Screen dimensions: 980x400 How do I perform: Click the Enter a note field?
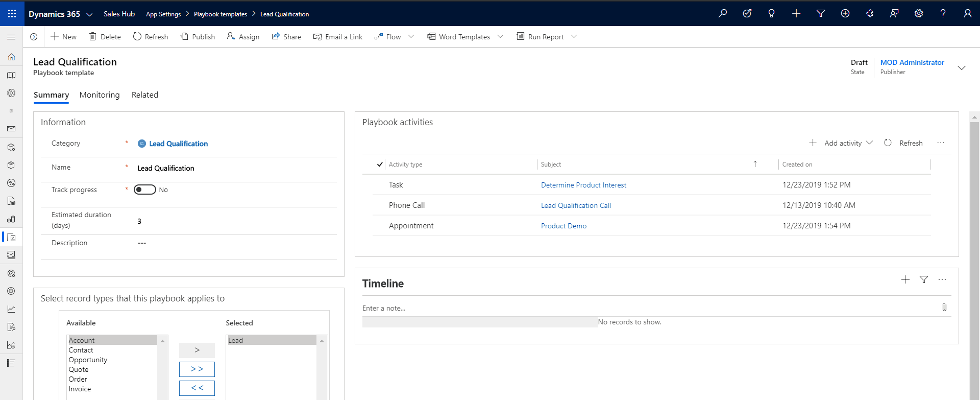click(x=648, y=308)
